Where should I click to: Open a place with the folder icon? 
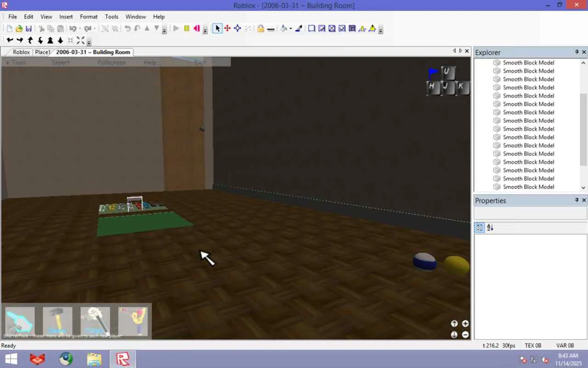click(x=19, y=29)
